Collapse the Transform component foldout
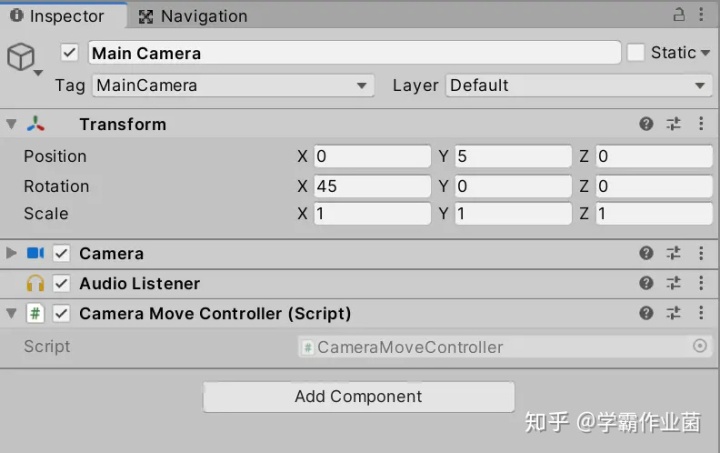This screenshot has height=453, width=720. point(11,124)
